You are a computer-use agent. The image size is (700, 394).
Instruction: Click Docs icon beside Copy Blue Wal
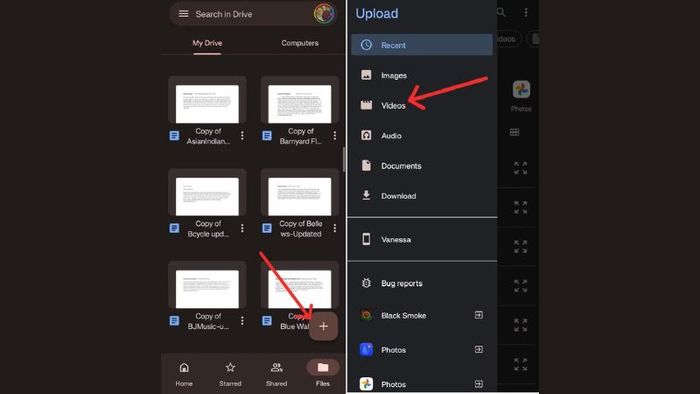[x=267, y=320]
